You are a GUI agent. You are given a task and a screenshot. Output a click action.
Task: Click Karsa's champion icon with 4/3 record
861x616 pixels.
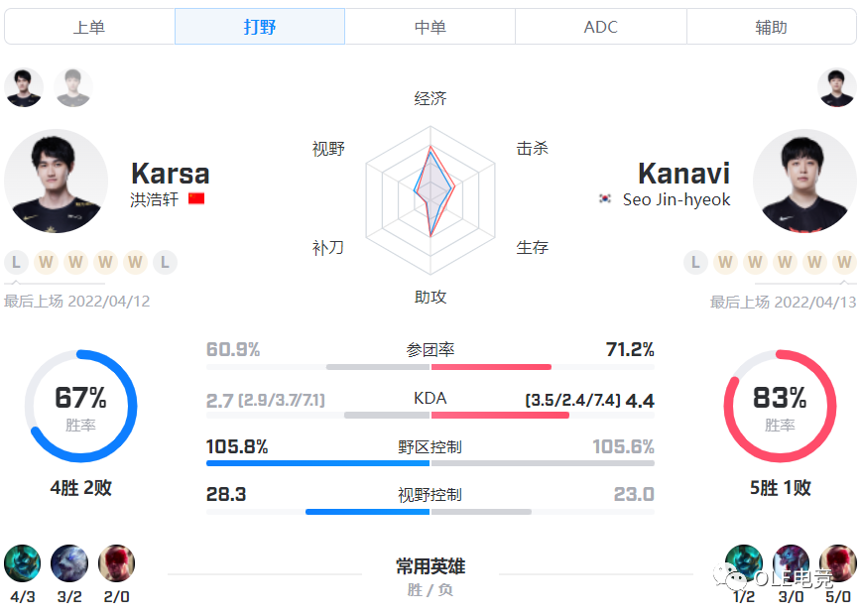click(x=22, y=562)
